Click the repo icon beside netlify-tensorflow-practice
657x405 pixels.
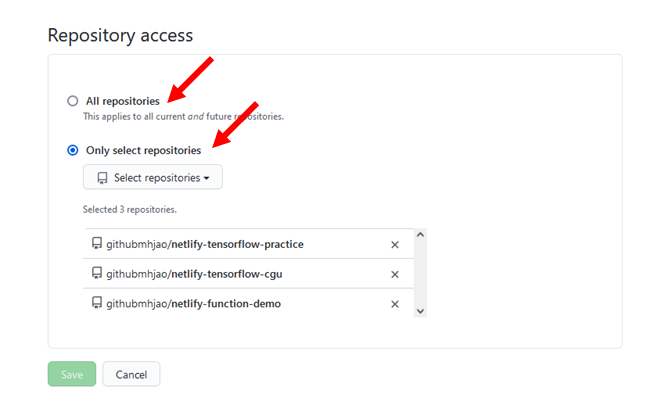tap(97, 244)
